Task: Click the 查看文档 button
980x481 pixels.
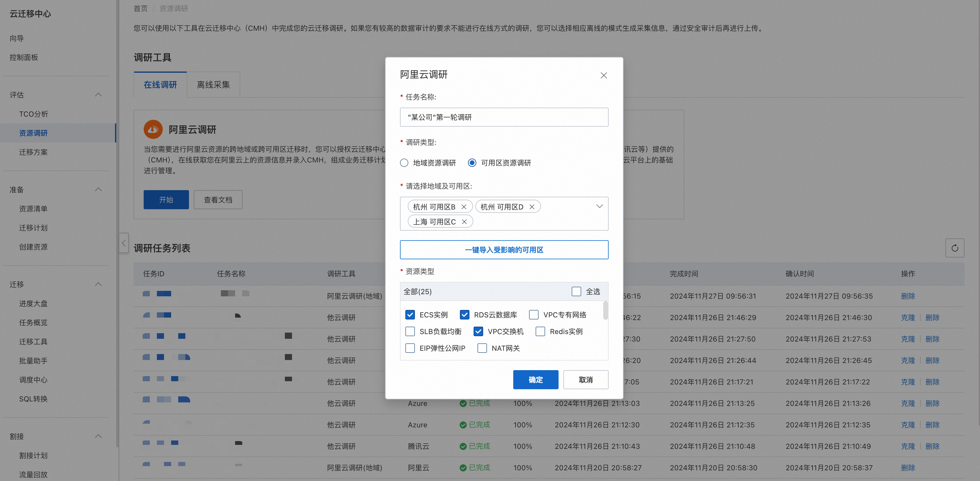Action: tap(218, 200)
